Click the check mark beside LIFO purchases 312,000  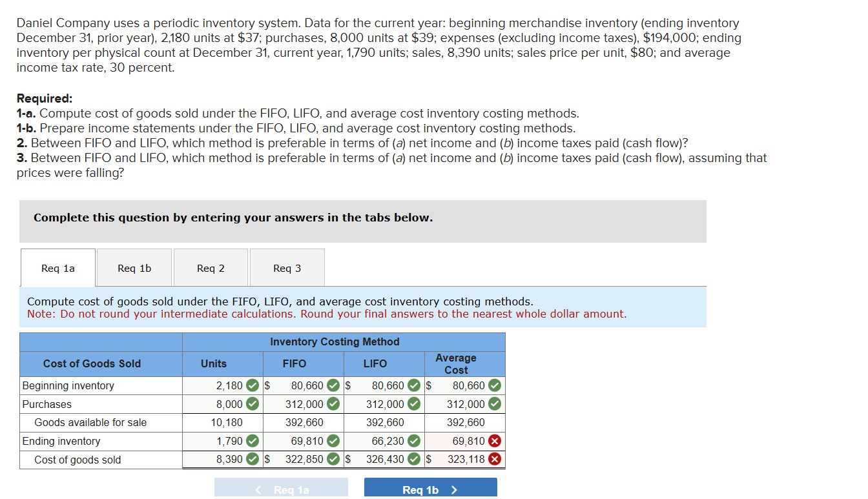(414, 404)
